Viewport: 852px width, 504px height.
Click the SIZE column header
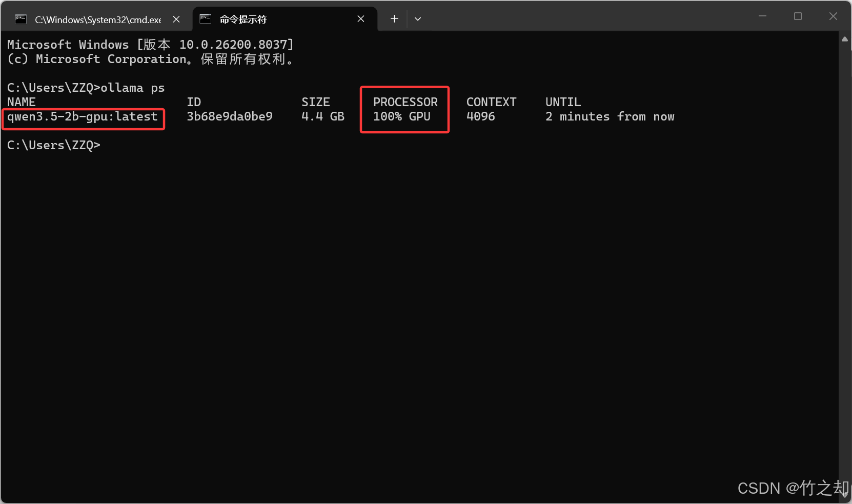(x=316, y=103)
